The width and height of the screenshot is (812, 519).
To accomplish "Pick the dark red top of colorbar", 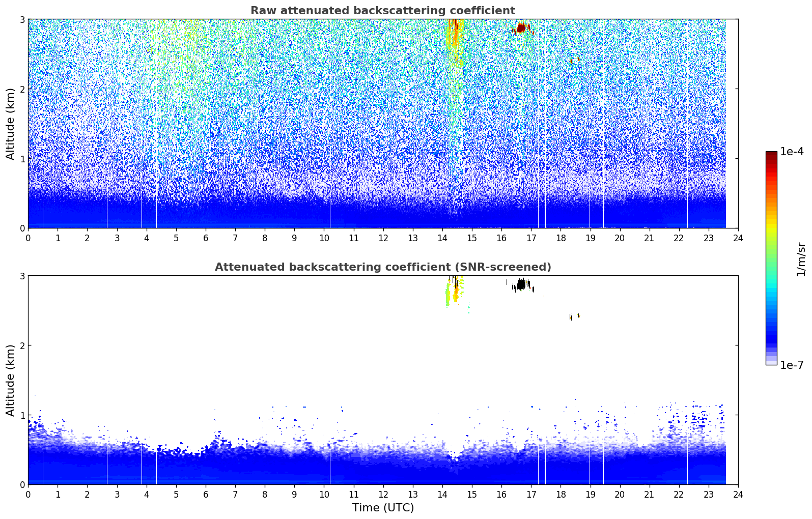I will 771,155.
